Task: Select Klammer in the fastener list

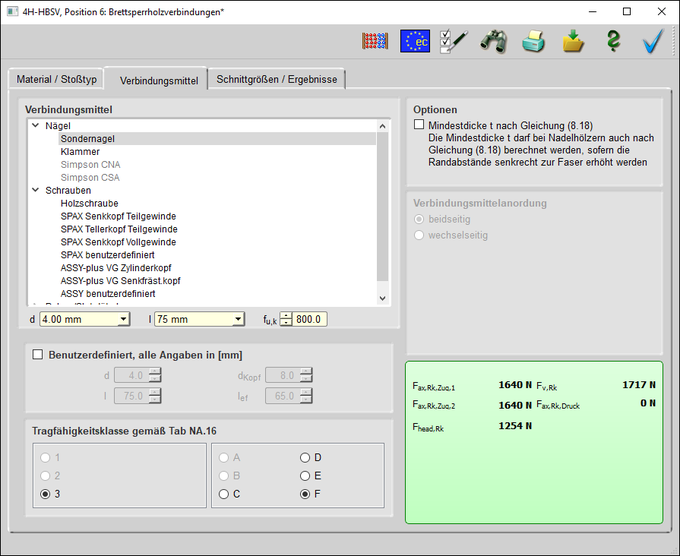Action: (x=80, y=151)
